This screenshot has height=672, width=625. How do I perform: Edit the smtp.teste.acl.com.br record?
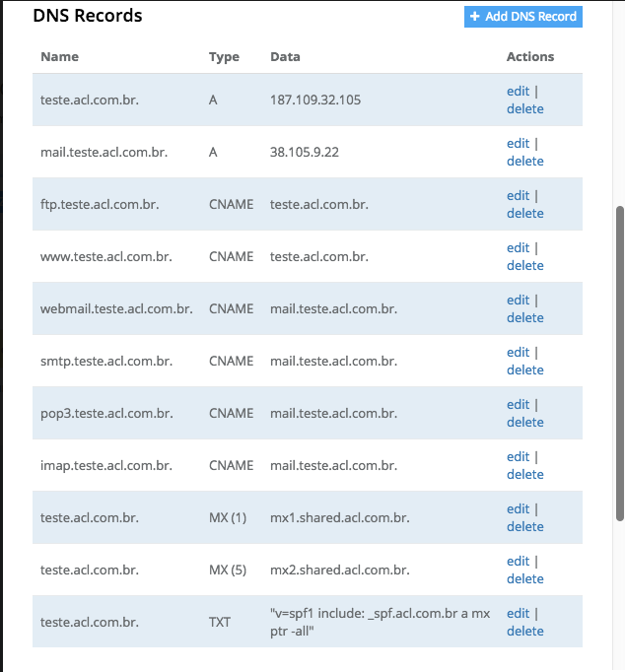518,352
